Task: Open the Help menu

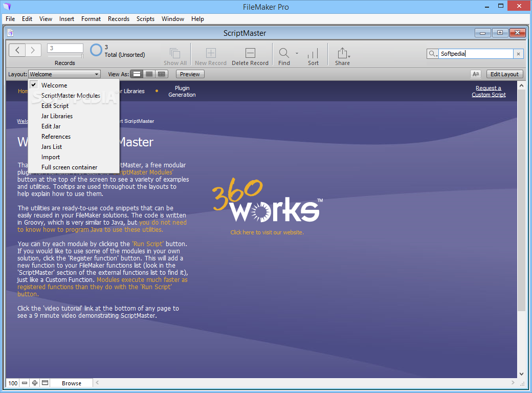Action: (x=197, y=18)
